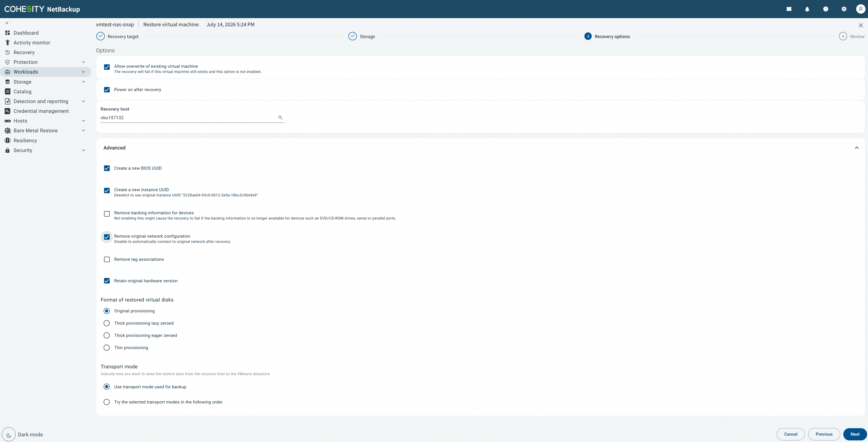The height and width of the screenshot is (442, 868).
Task: Click the Dashboard grid icon
Action: pos(7,33)
